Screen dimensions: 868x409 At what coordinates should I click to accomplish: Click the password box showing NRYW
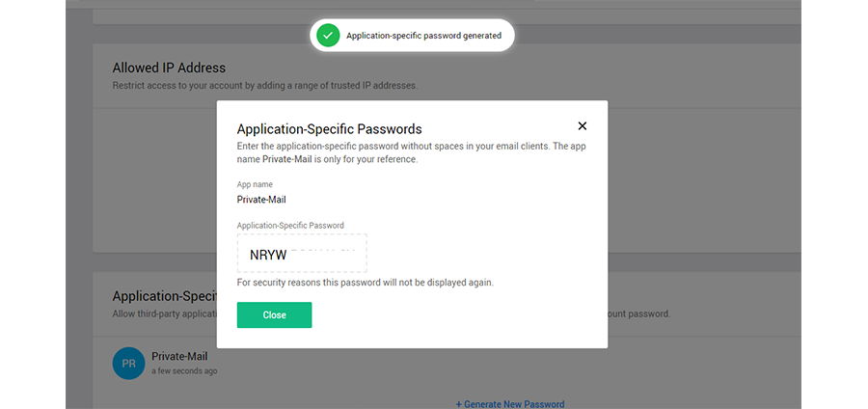(302, 254)
